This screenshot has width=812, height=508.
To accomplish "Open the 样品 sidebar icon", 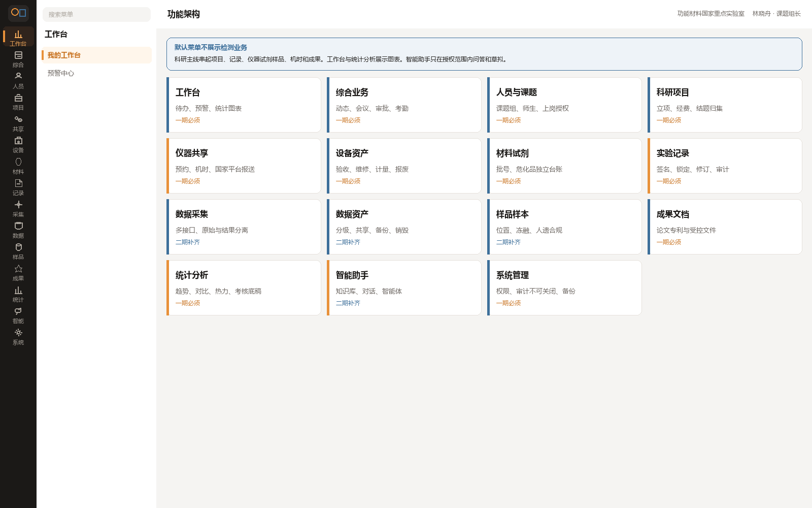I will (18, 251).
